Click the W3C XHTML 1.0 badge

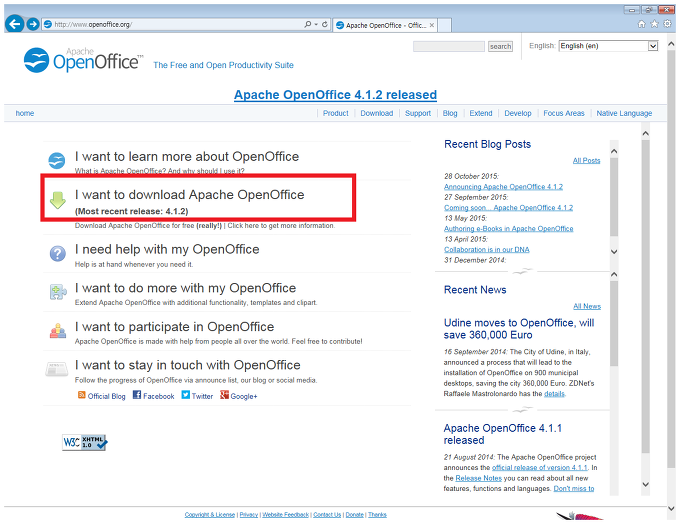pyautogui.click(x=85, y=442)
